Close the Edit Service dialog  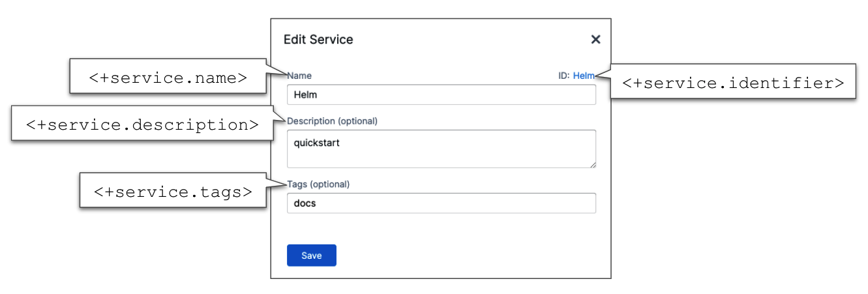tap(595, 39)
